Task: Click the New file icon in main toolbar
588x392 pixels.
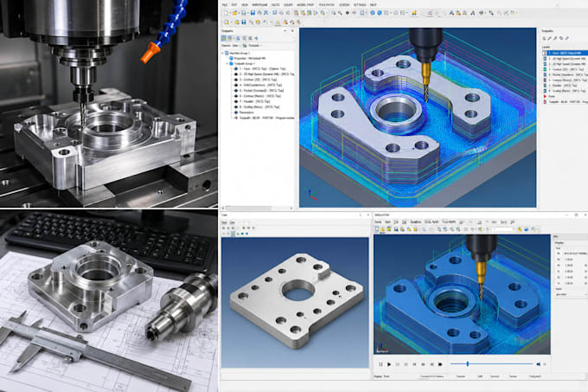Action: [x=226, y=13]
